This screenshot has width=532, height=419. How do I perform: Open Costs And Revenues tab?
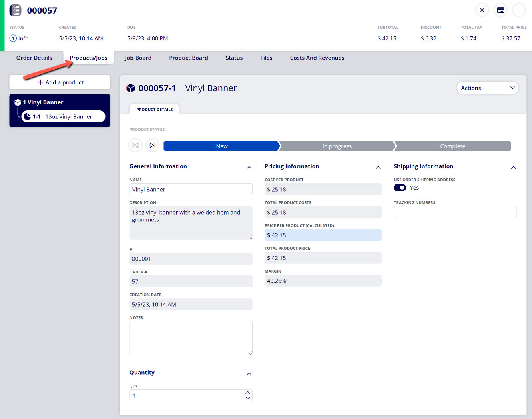tap(317, 58)
